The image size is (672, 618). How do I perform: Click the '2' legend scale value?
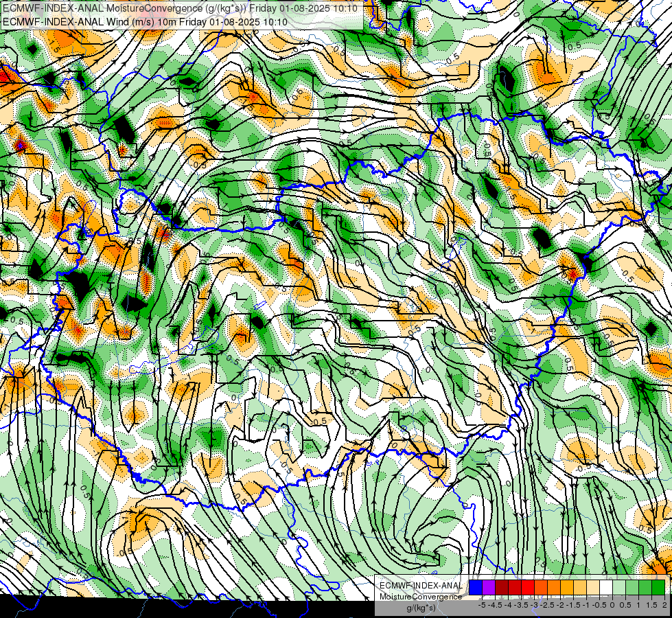[x=664, y=605]
